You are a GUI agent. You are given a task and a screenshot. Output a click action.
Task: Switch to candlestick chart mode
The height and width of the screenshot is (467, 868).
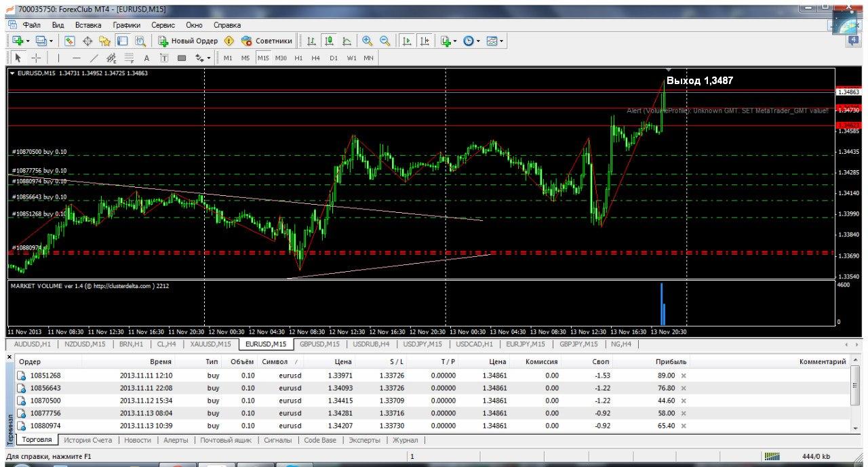329,41
